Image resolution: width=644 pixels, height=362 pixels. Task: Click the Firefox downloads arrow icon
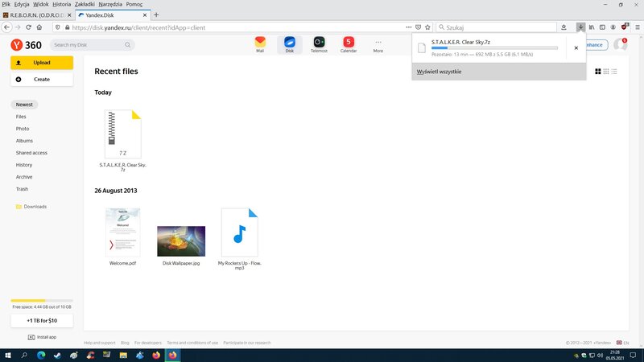coord(580,27)
